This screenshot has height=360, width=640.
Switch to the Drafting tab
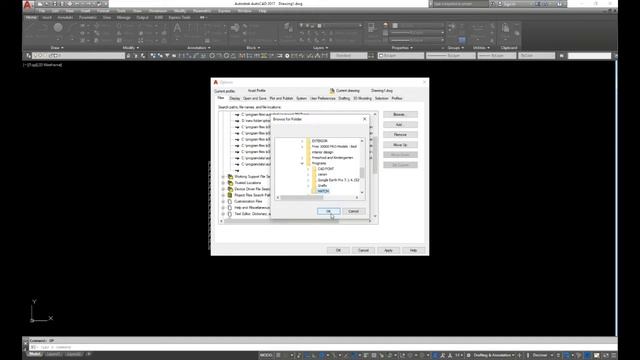344,98
